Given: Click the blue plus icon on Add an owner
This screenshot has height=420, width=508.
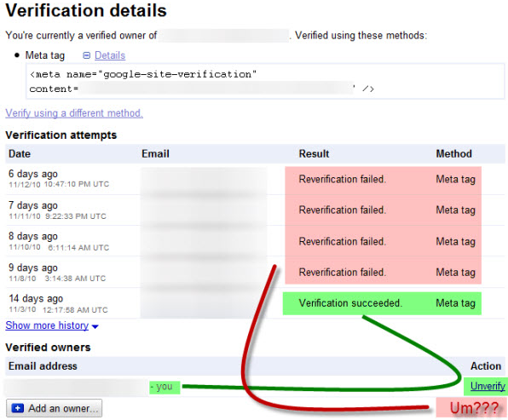Looking at the screenshot, I should click(18, 408).
